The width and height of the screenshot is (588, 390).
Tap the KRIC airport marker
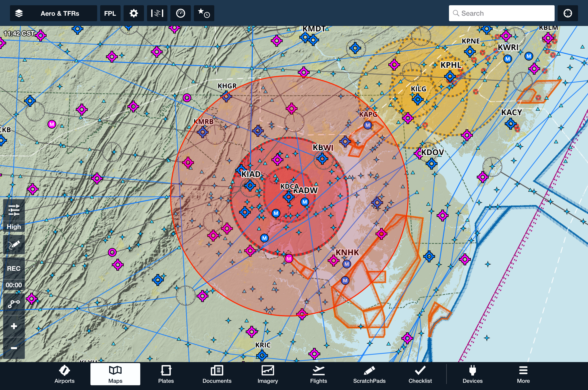click(262, 355)
